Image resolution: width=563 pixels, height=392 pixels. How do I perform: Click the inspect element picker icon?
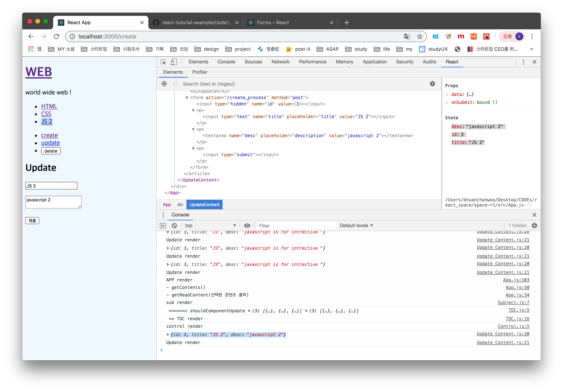click(163, 62)
